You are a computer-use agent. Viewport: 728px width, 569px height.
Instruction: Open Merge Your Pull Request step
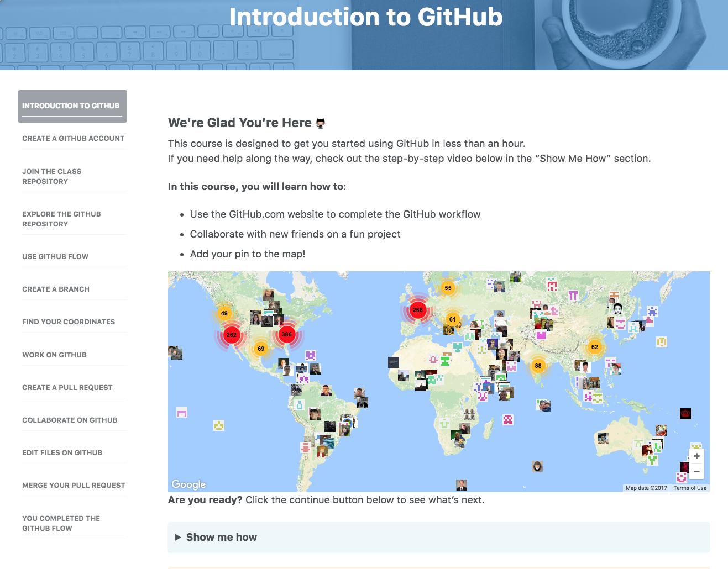pos(74,485)
